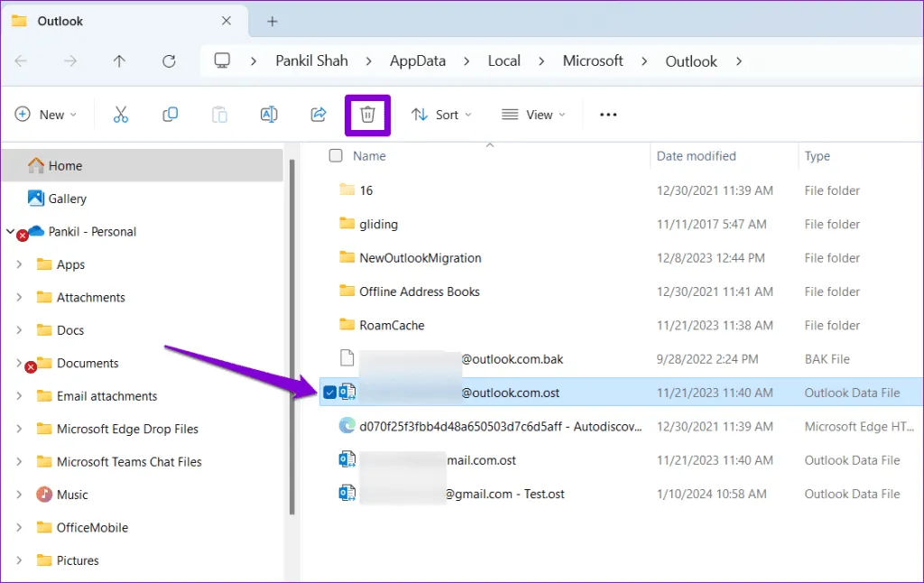Select the NewOutlookMigration folder

click(x=420, y=258)
